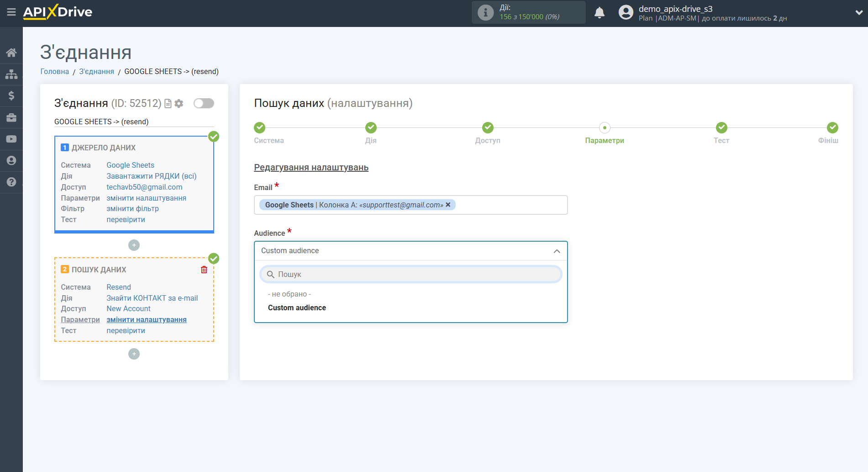Remove the Google Sheets Email tag

pos(448,205)
